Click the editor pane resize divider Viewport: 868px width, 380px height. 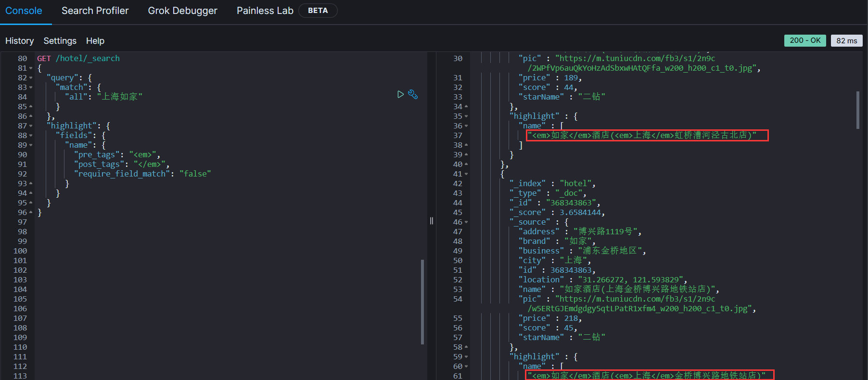coord(432,221)
